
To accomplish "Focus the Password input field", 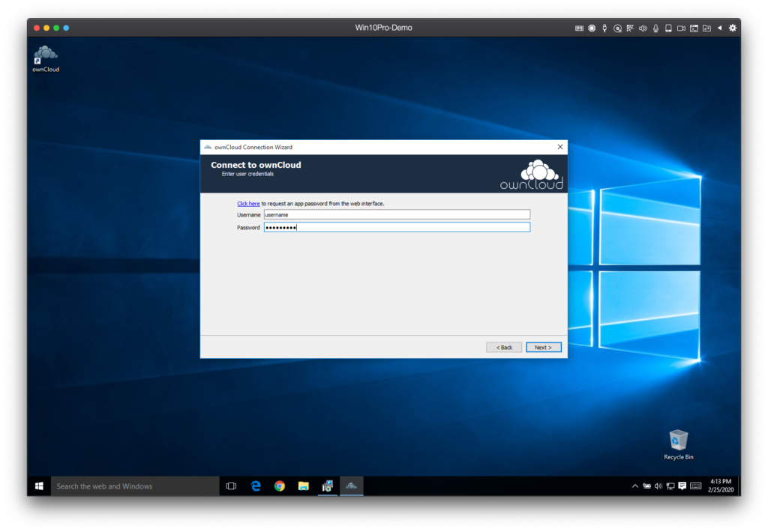I will click(397, 227).
